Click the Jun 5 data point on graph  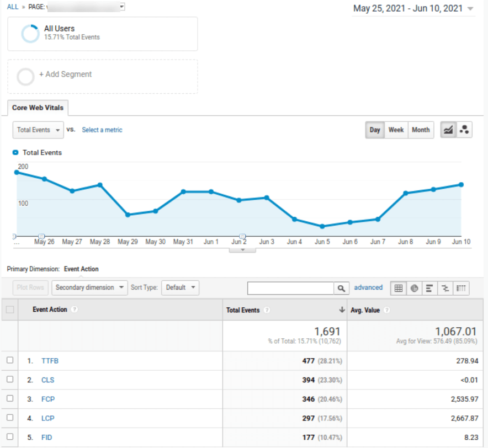322,226
